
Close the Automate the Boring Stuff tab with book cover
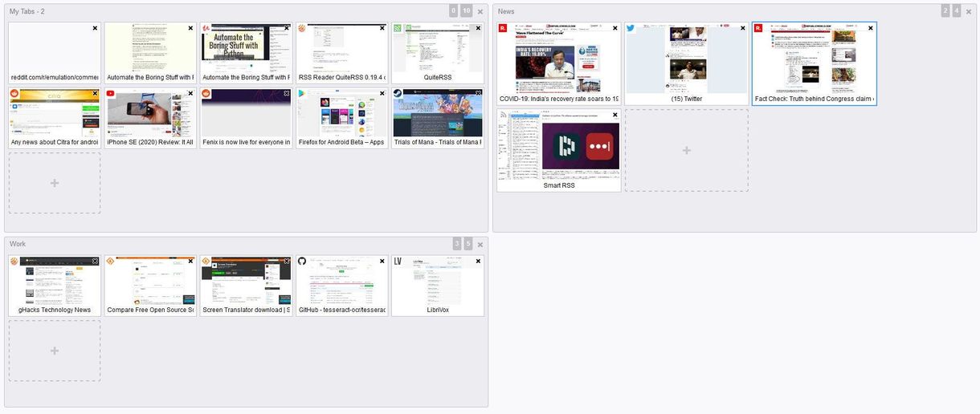287,28
